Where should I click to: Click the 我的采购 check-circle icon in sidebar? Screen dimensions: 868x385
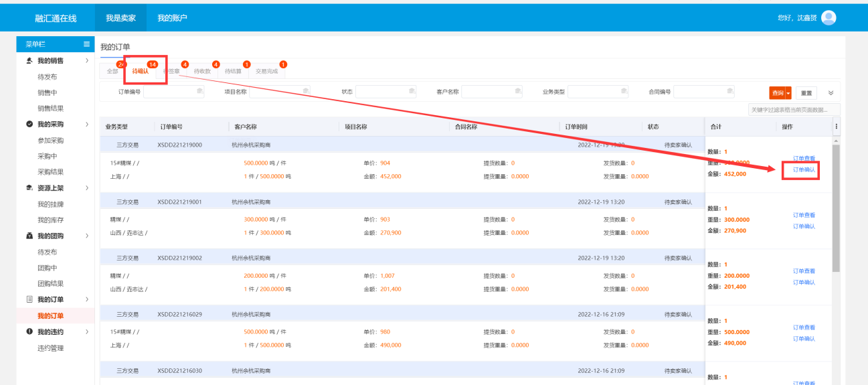(29, 125)
